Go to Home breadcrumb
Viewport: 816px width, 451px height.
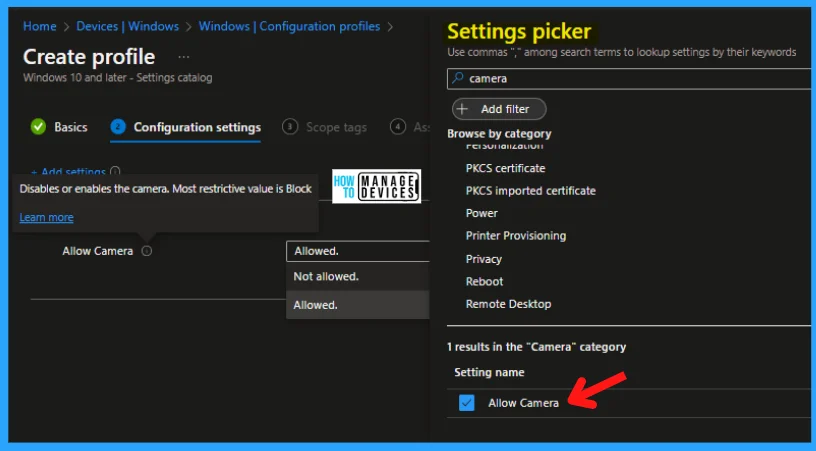coord(40,26)
